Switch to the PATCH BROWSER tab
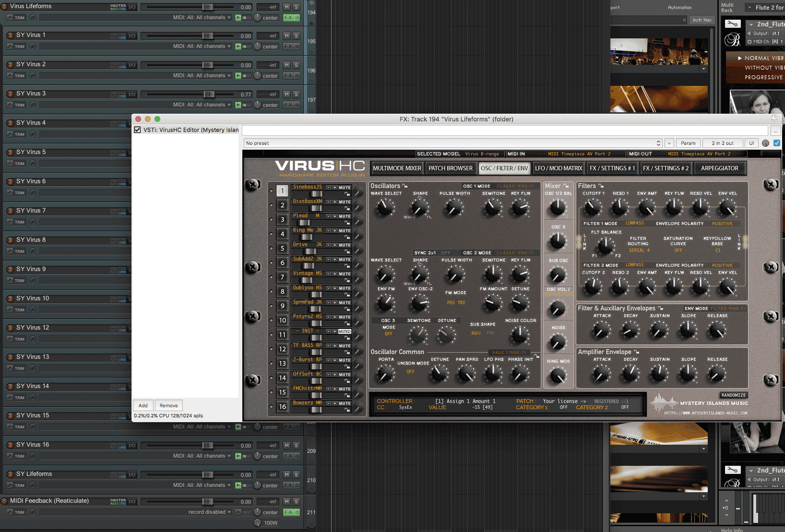The height and width of the screenshot is (532, 785). point(450,168)
